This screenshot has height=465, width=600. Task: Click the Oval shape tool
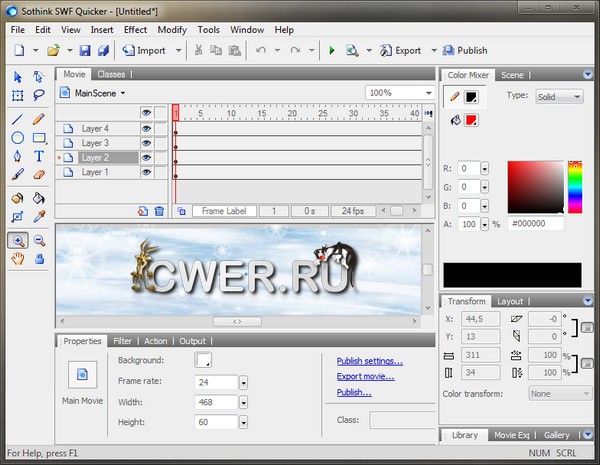click(18, 137)
